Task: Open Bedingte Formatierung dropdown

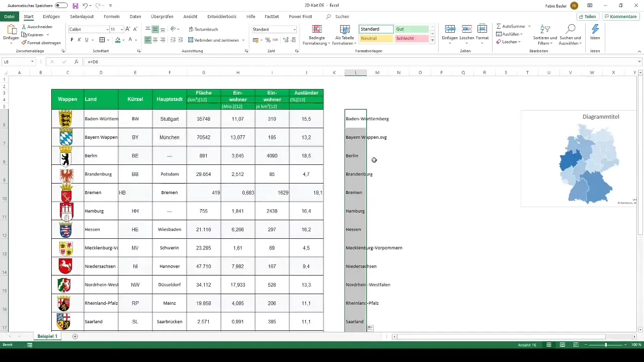Action: (316, 34)
